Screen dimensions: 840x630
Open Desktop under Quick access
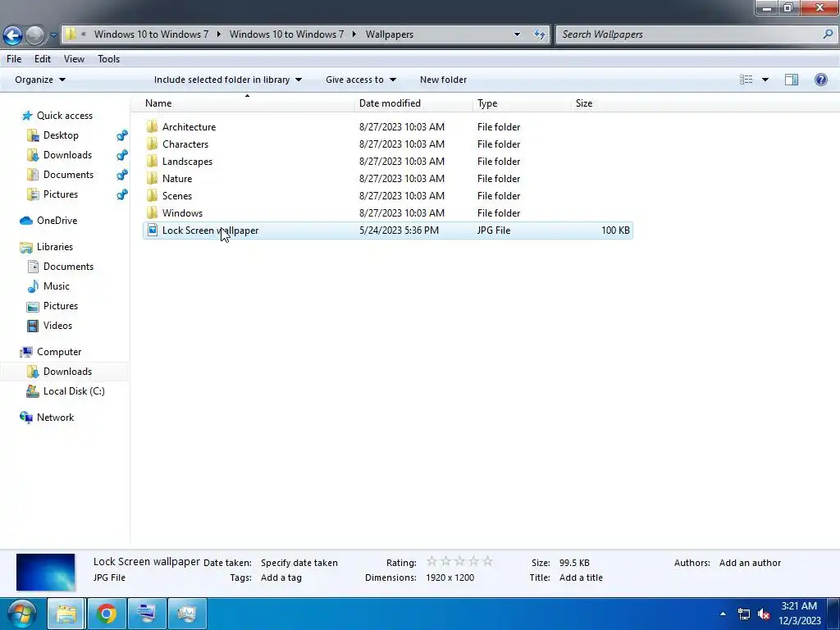tap(53, 135)
